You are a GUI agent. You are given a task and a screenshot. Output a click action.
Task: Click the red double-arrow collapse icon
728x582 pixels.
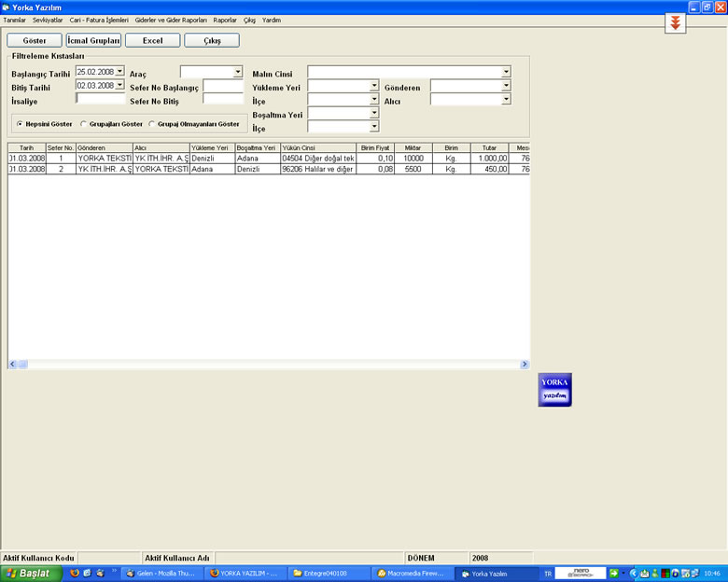pyautogui.click(x=675, y=22)
